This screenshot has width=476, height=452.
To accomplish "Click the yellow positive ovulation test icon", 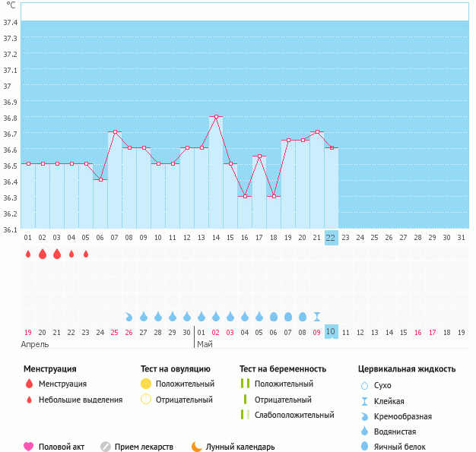I will click(146, 384).
